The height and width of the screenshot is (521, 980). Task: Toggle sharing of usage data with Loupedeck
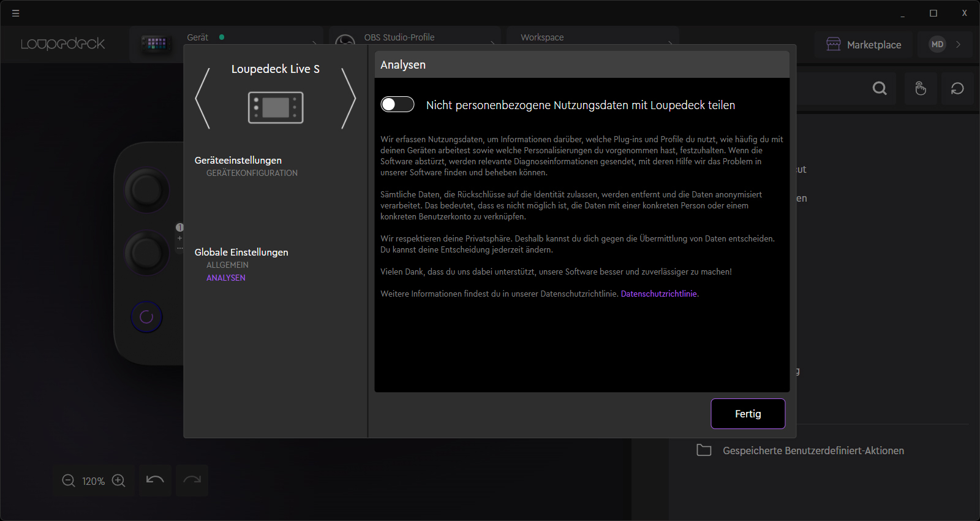(398, 104)
